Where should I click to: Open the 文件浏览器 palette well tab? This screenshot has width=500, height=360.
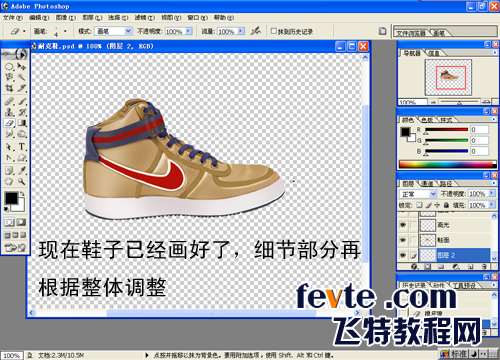(x=411, y=33)
